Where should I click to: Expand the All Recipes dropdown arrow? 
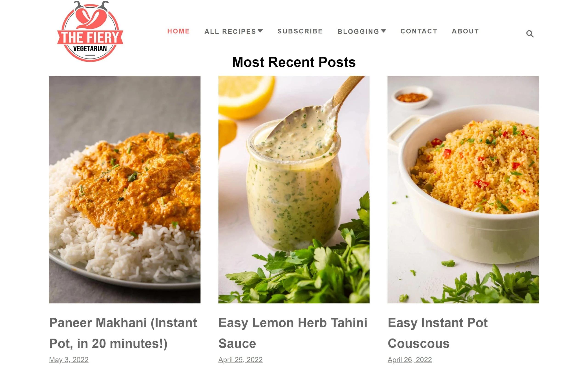click(260, 31)
